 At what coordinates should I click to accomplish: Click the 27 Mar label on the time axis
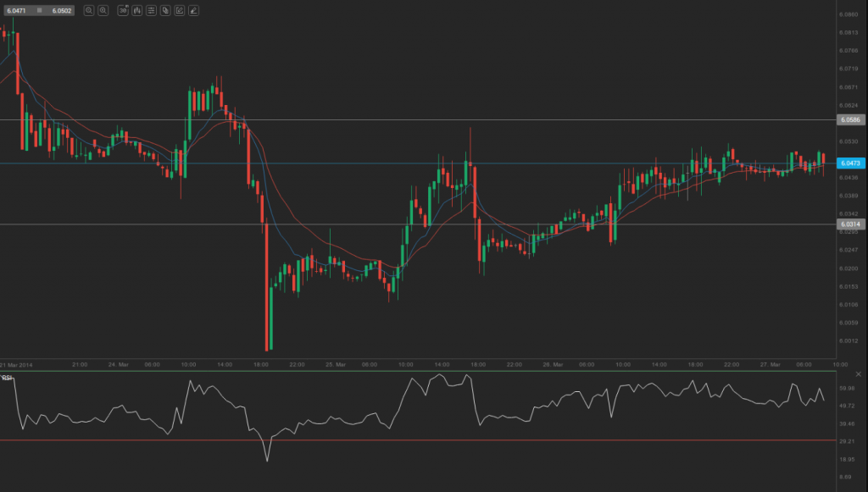click(770, 364)
